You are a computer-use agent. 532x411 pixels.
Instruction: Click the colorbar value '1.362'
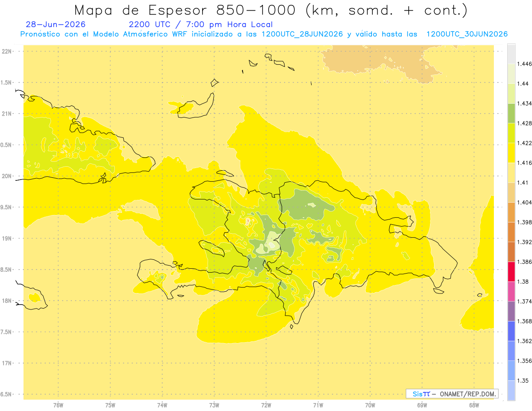[524, 341]
